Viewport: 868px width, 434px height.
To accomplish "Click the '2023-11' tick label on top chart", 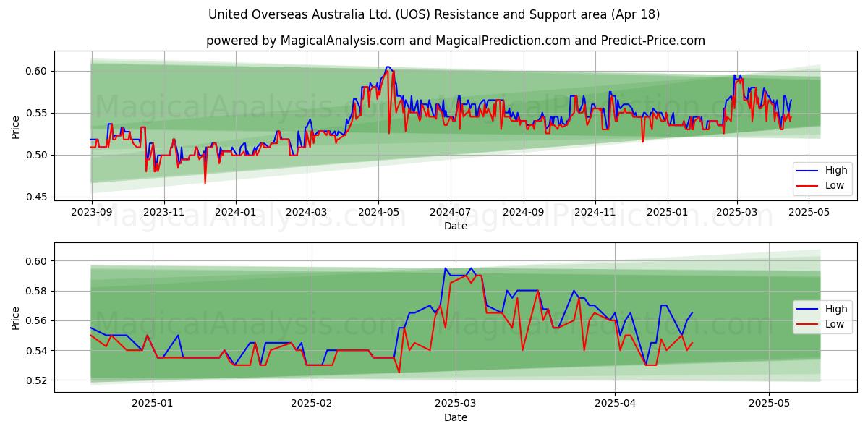I will click(x=163, y=213).
